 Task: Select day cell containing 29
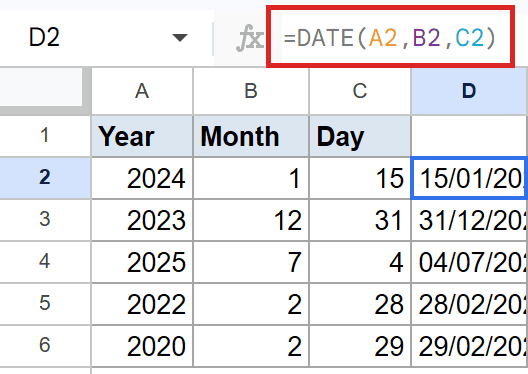coord(360,346)
